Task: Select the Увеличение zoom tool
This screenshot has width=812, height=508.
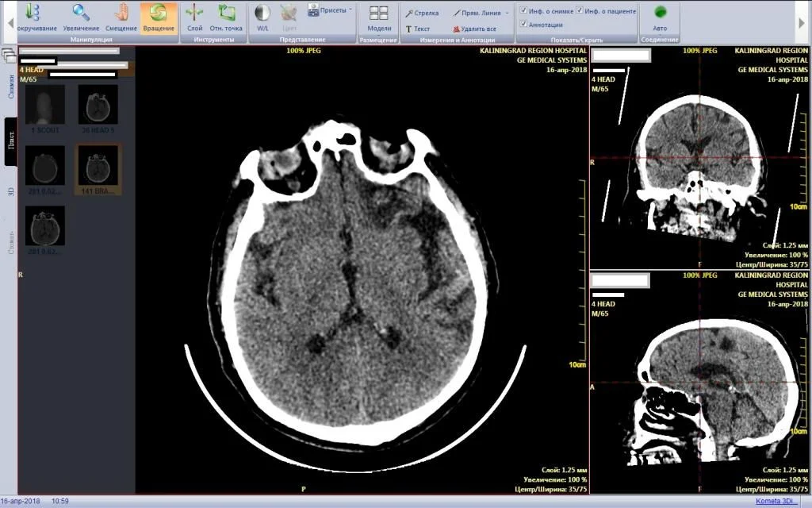Action: 81,17
